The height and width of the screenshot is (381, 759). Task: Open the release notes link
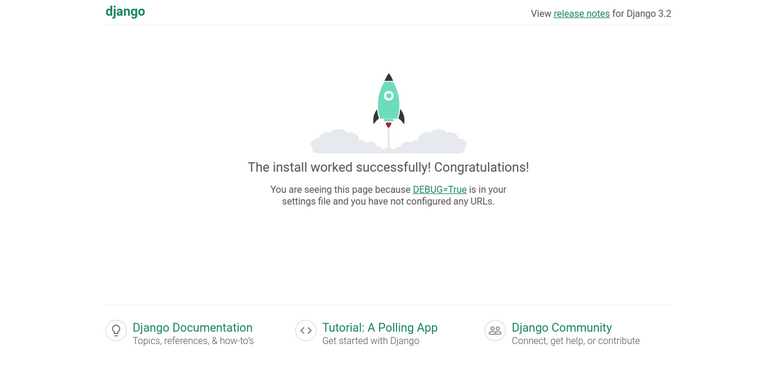581,14
